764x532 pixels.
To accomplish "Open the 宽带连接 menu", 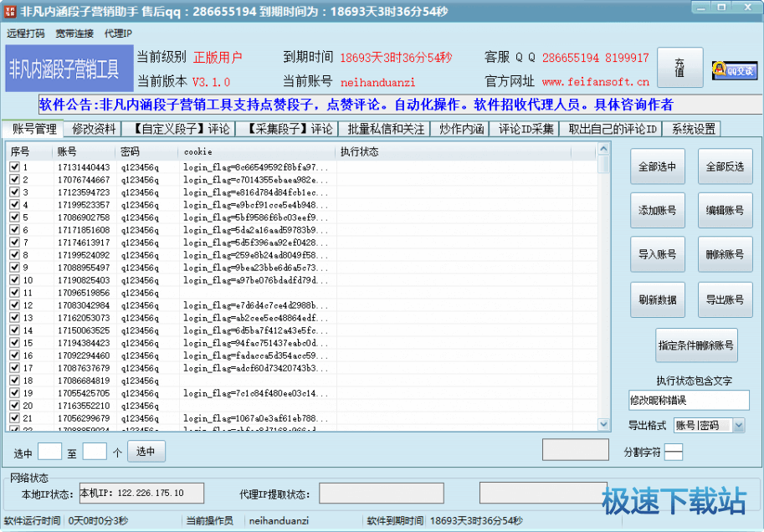I will [74, 33].
